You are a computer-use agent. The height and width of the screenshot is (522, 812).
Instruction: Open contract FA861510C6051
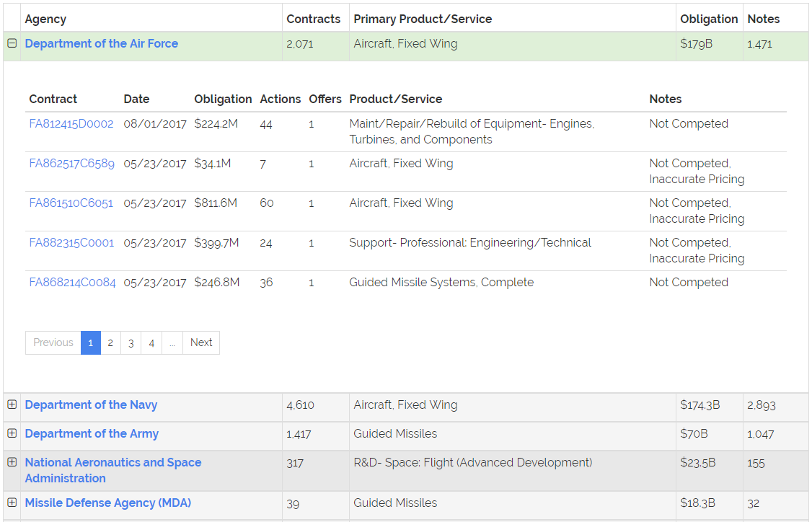[x=71, y=203]
